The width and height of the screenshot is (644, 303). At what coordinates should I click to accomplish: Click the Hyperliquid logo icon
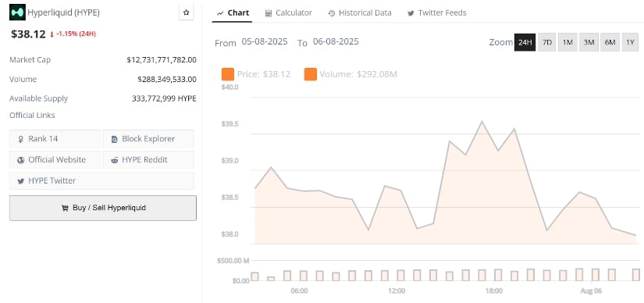17,12
